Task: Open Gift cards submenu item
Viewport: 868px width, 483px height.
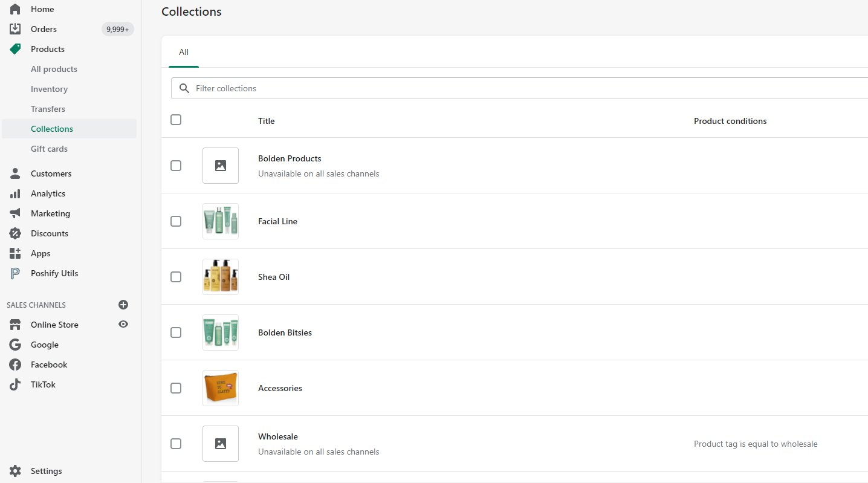Action: click(x=49, y=149)
